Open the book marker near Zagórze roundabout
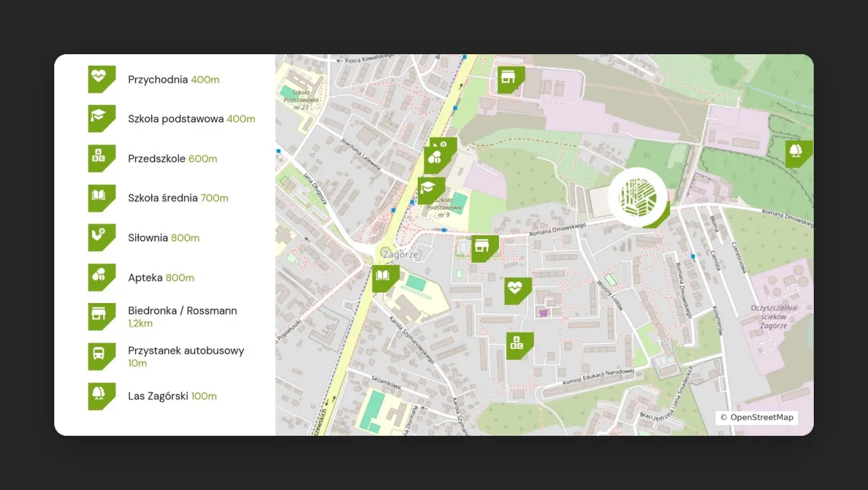The image size is (868, 490). click(x=385, y=279)
